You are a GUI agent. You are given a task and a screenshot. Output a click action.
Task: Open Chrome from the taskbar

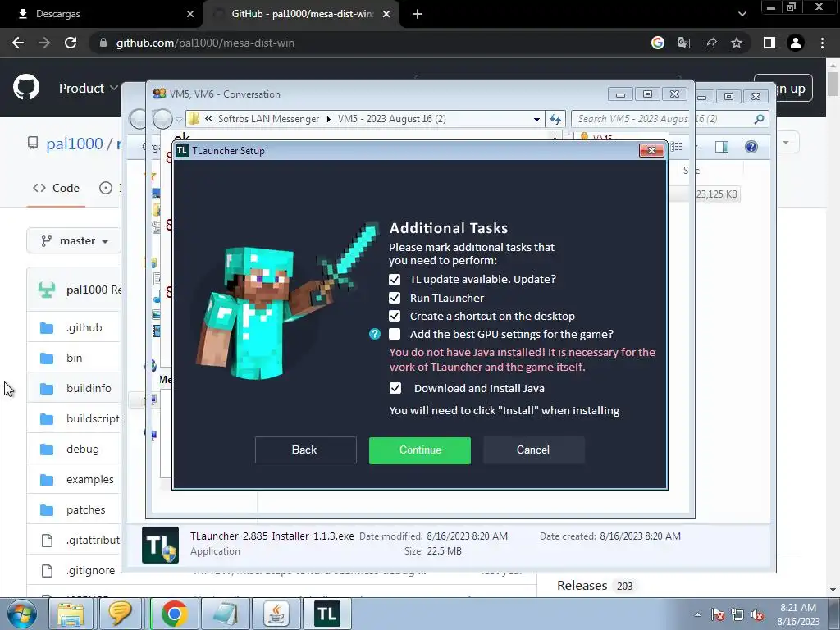pyautogui.click(x=174, y=614)
